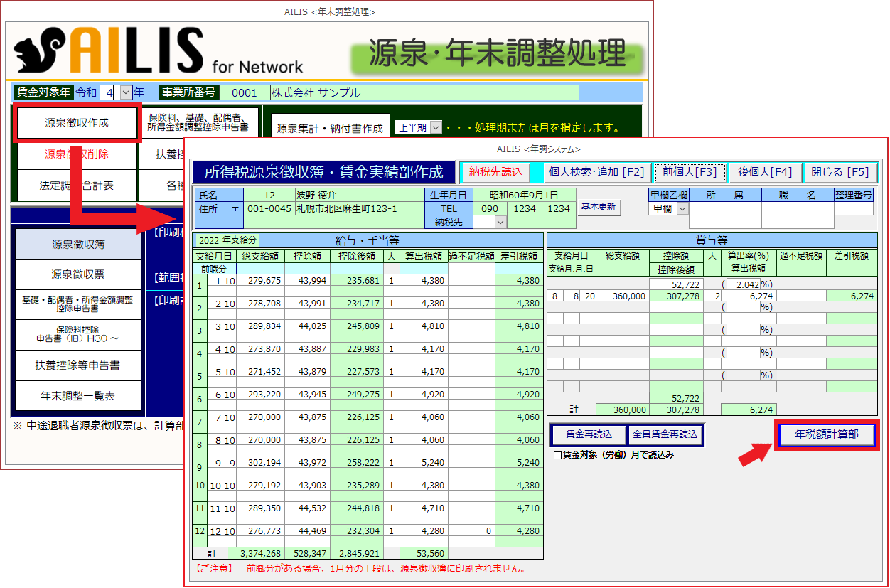Click the 源泉徴収作成 button

coord(77,123)
